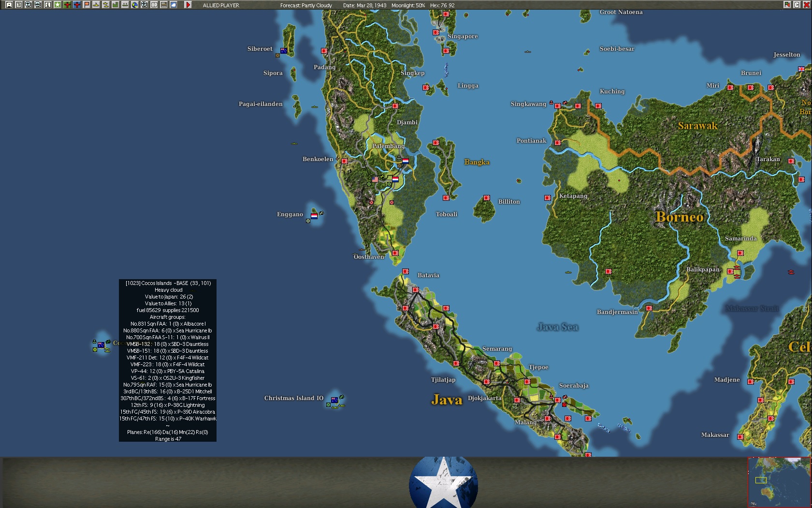Screen dimensions: 812x508
Task: Select the Siberoet base flag
Action: 284,50
